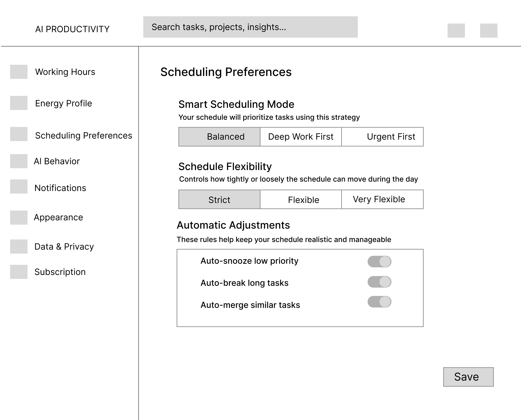Click the Appearance sidebar icon
The height and width of the screenshot is (420, 521).
[19, 217]
